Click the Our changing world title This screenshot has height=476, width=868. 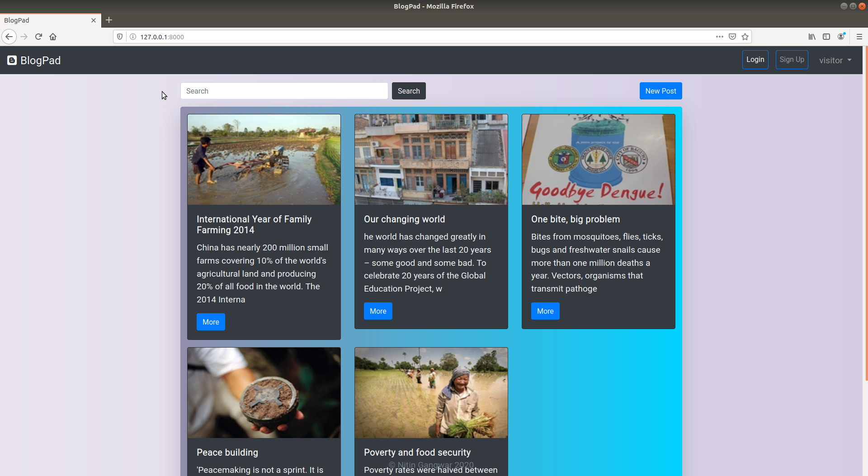click(x=404, y=219)
